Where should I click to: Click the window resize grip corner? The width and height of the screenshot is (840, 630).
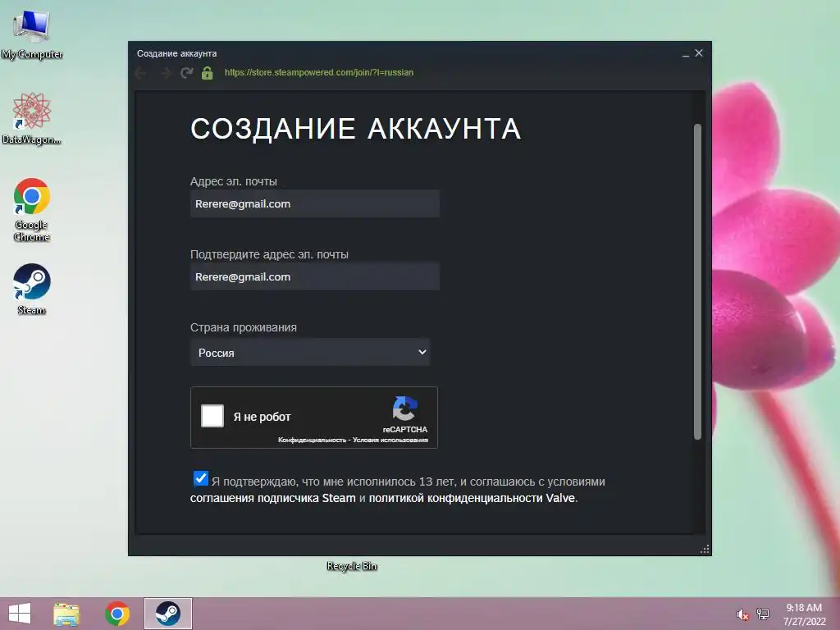(705, 549)
